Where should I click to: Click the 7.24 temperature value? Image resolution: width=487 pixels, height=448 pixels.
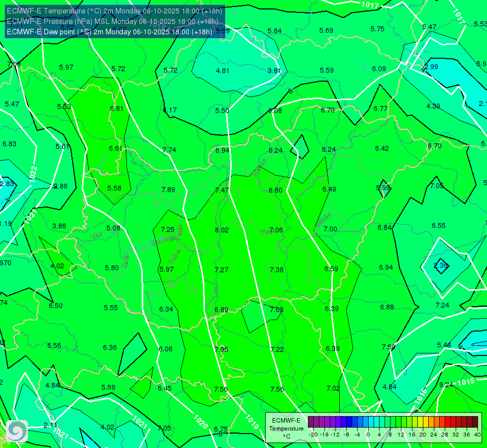click(442, 305)
